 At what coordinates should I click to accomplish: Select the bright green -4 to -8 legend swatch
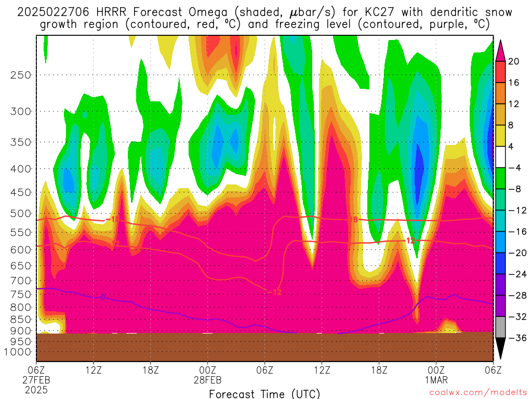coord(500,179)
